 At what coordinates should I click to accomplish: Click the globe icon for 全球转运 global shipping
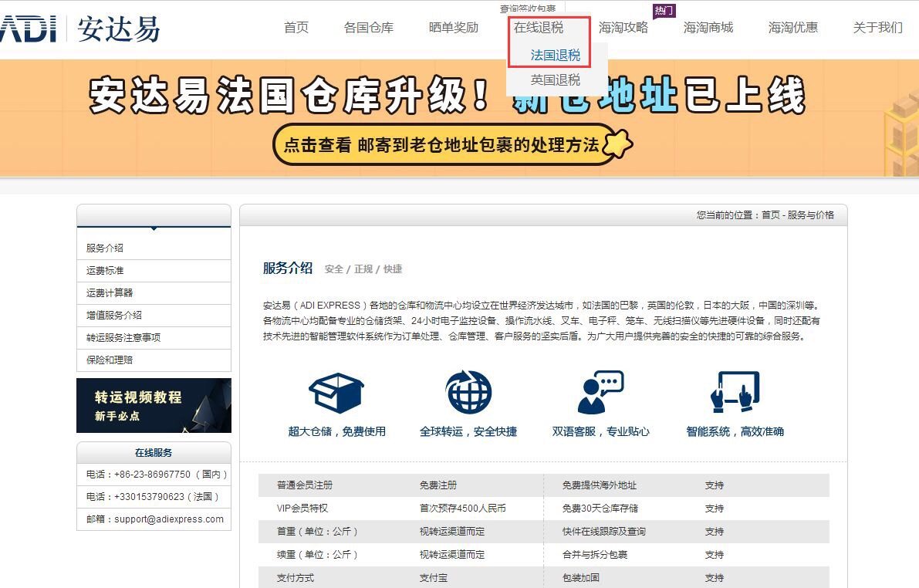pyautogui.click(x=468, y=392)
